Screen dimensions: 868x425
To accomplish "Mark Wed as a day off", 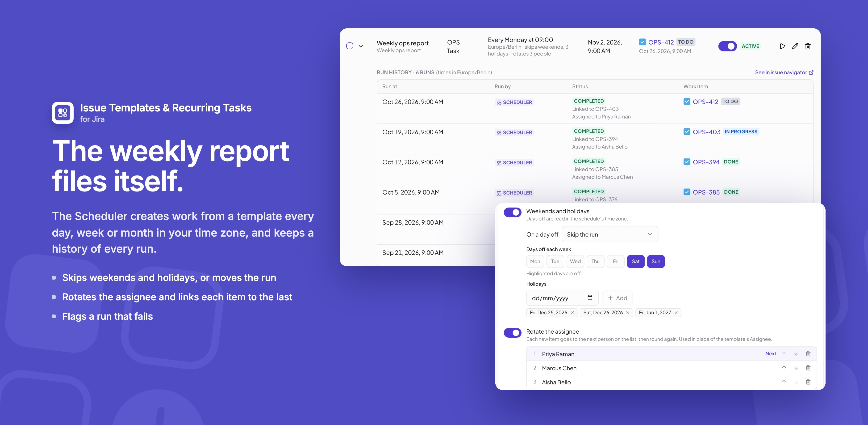I will click(576, 261).
